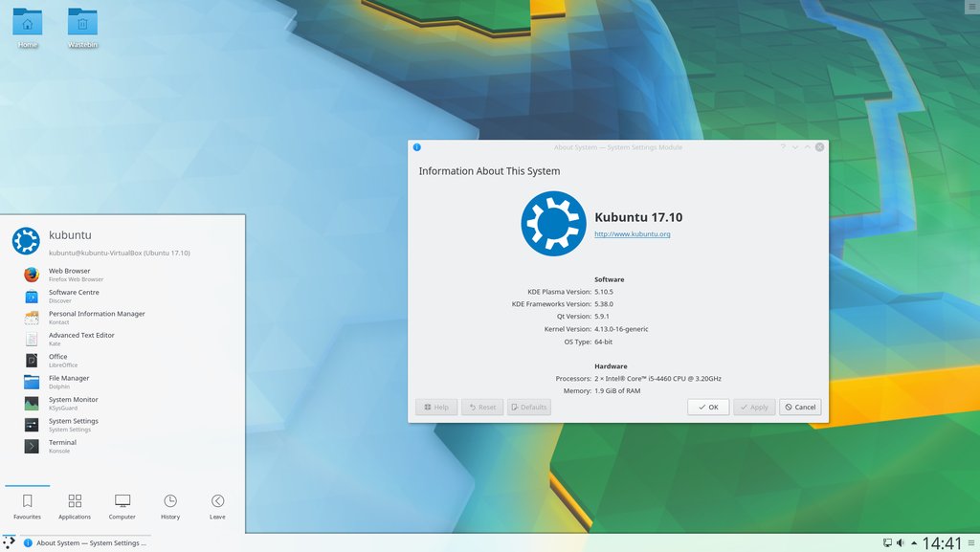
Task: Open the History tab
Action: click(x=170, y=506)
